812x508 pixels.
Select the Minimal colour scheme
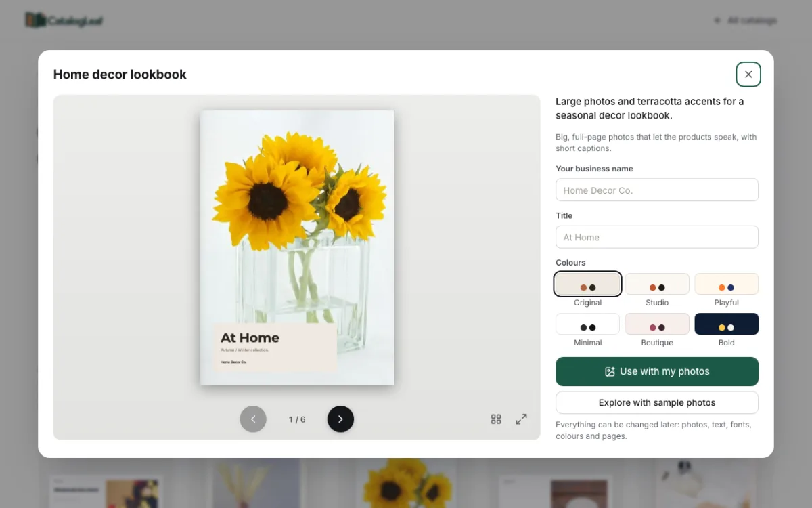[587, 324]
